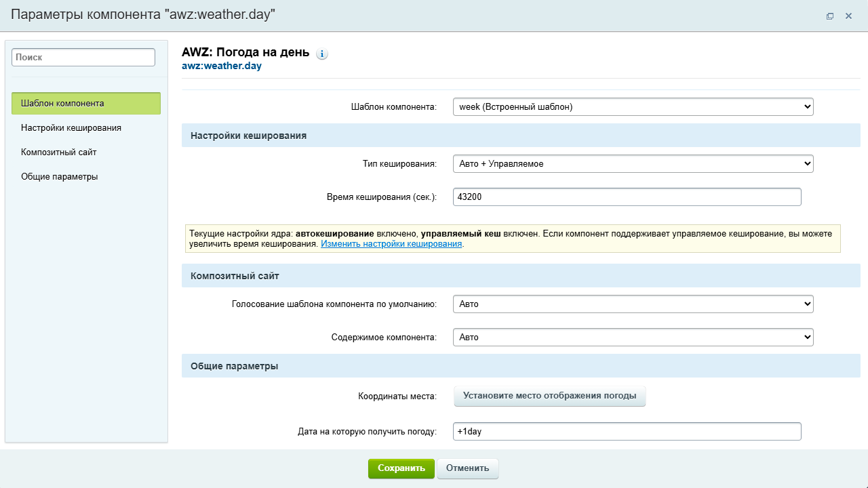Close the component parameters dialog

click(848, 16)
